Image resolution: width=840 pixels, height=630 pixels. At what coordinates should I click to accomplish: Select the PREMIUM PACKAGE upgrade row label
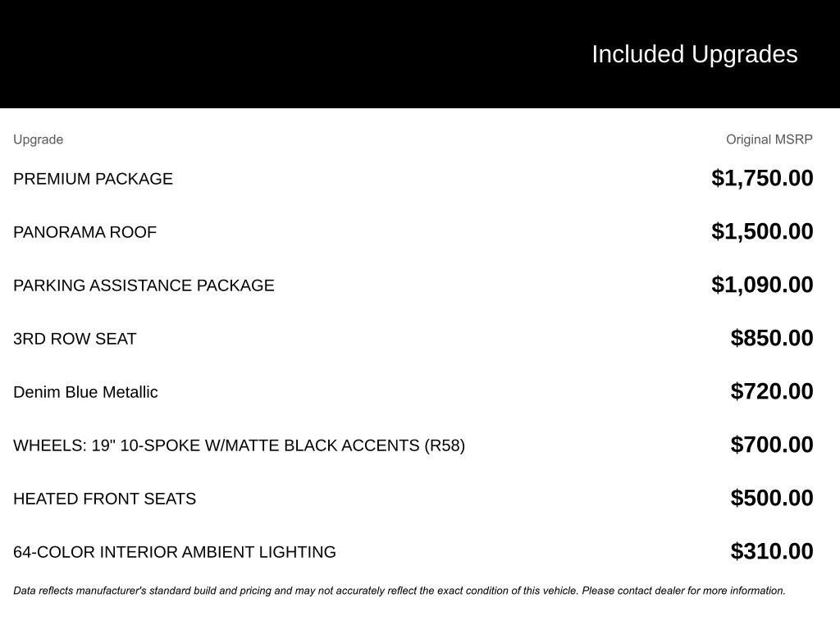pos(93,179)
